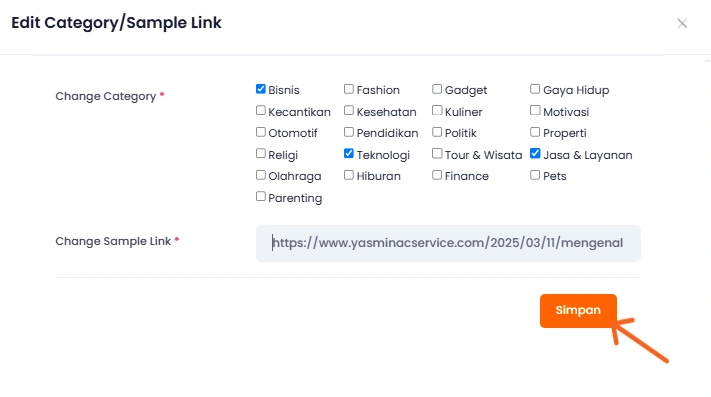
Task: Enable Motivasi category checkbox
Action: 535,110
